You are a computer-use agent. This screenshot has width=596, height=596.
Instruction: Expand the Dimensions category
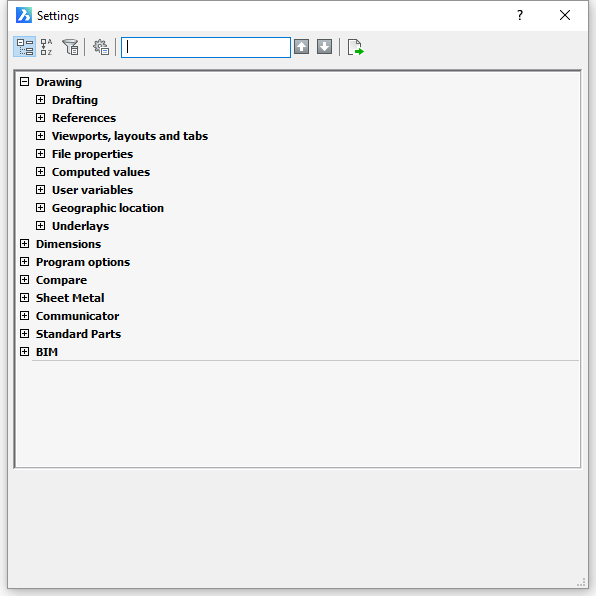click(x=24, y=243)
